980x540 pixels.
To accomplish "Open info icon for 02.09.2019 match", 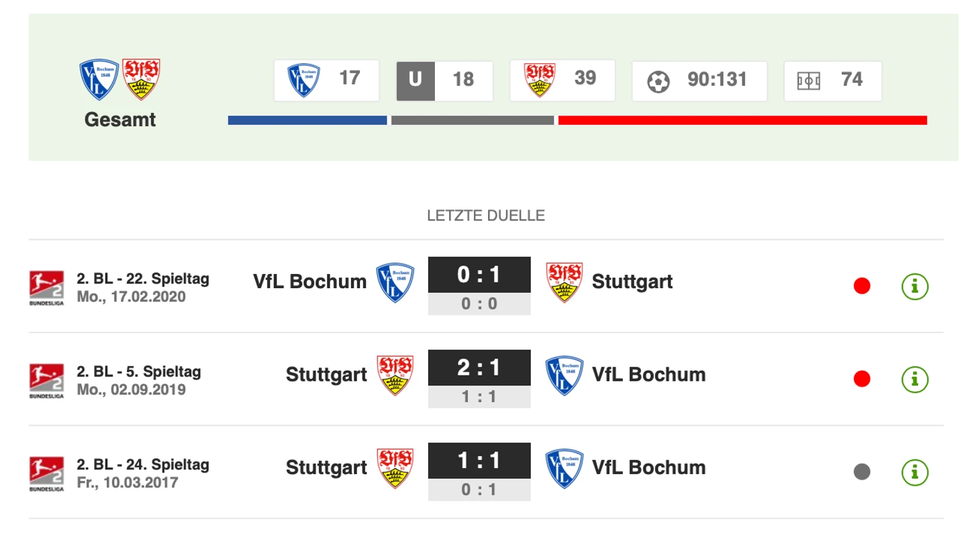I will [x=914, y=379].
